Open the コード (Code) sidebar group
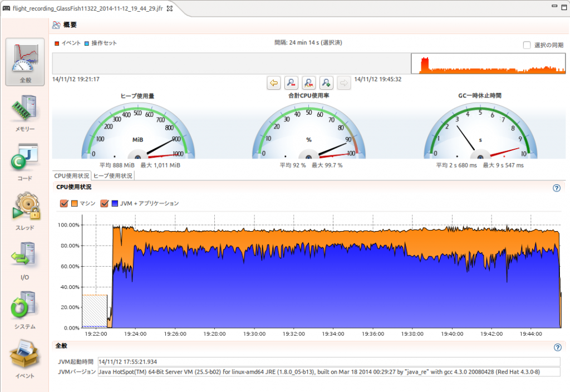 point(25,161)
